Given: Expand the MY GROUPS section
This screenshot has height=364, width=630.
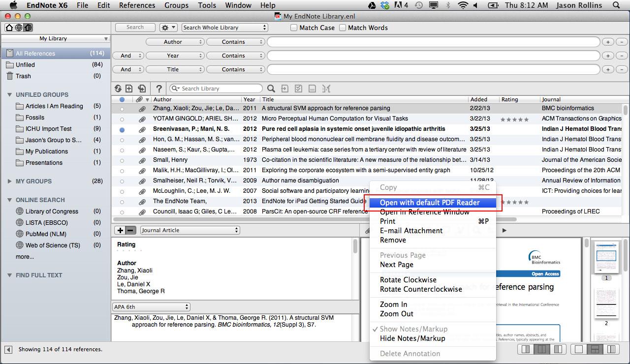Looking at the screenshot, I should click(10, 182).
